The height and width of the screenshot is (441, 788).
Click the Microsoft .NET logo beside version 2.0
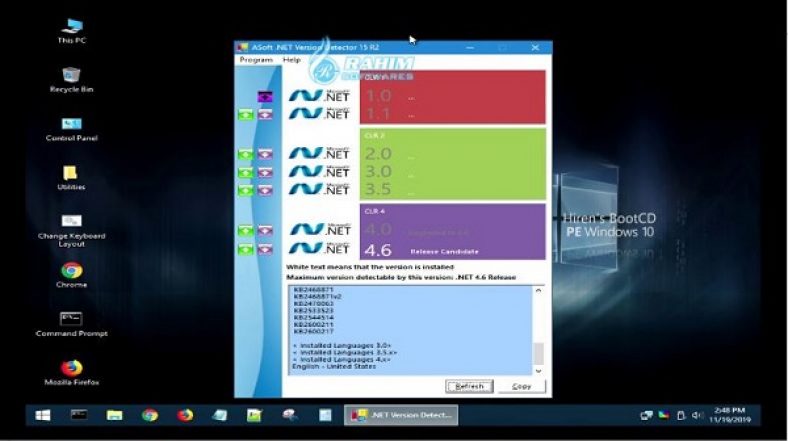319,153
